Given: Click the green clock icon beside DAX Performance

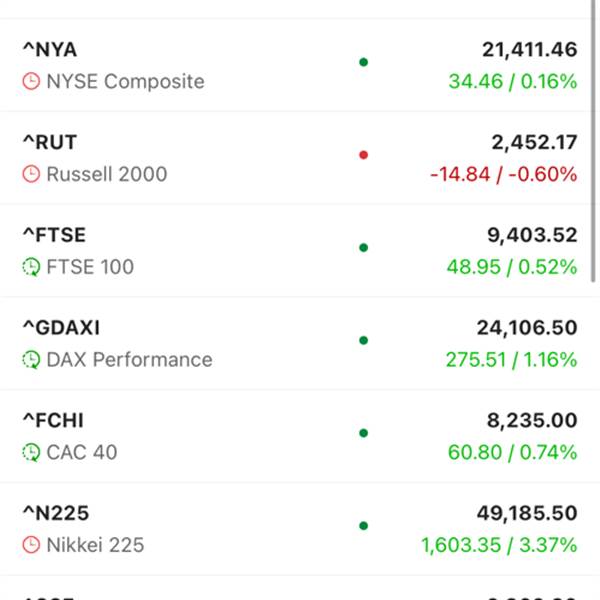Looking at the screenshot, I should click(31, 360).
